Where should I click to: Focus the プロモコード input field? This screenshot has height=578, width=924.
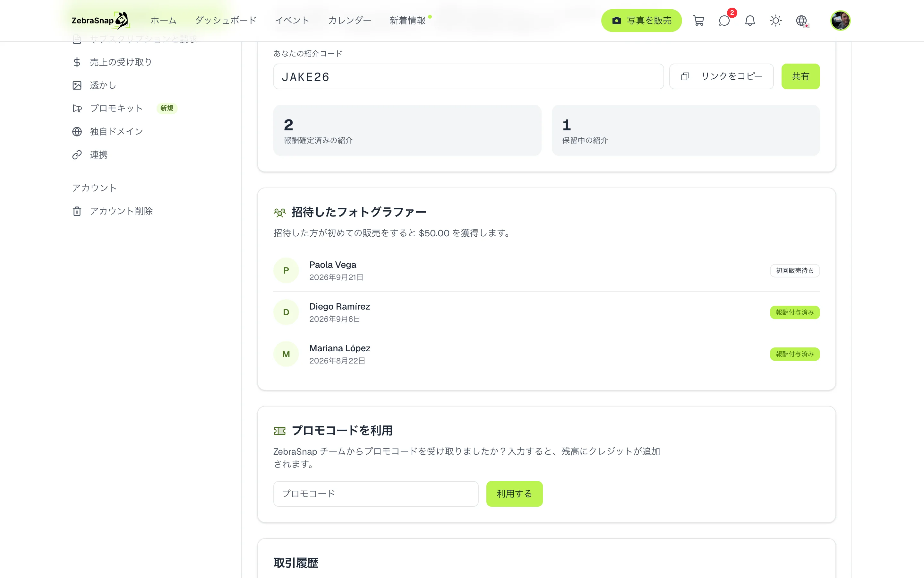point(376,494)
